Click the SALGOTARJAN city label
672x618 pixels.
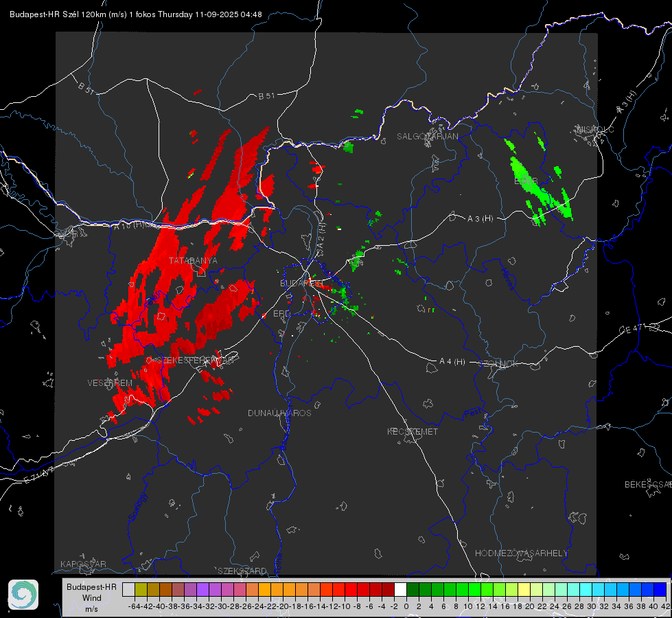pos(427,137)
